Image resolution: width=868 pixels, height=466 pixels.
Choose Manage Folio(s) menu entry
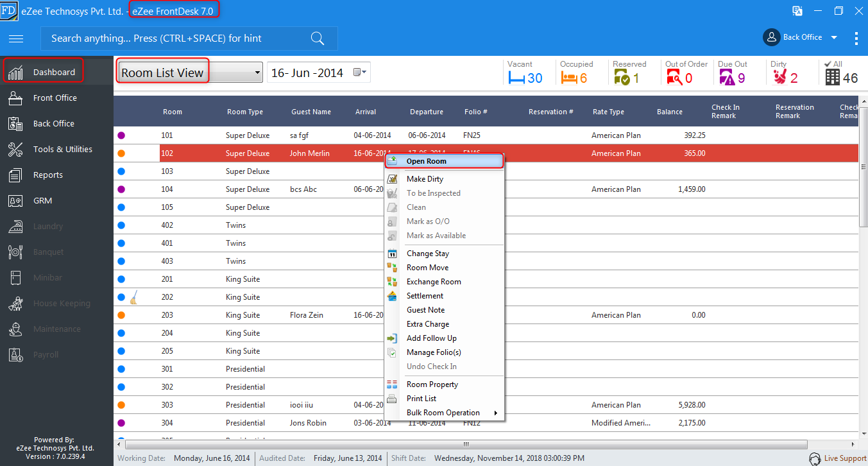click(434, 352)
